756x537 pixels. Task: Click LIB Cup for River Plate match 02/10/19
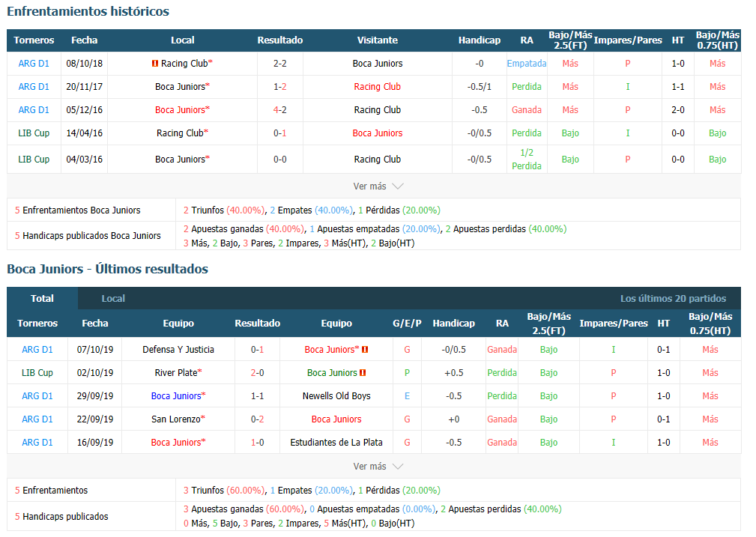tap(37, 373)
